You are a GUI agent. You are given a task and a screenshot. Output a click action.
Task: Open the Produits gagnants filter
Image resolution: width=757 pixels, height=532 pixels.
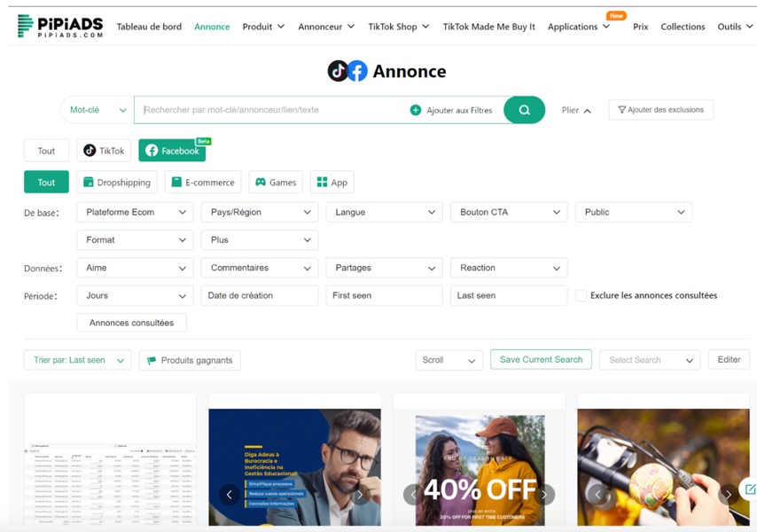[x=190, y=360]
